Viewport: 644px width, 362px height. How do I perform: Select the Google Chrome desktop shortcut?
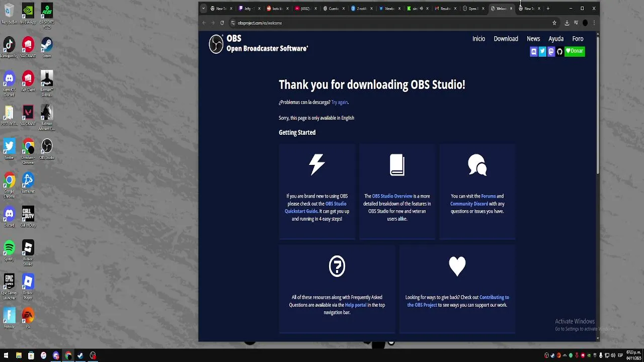click(9, 186)
